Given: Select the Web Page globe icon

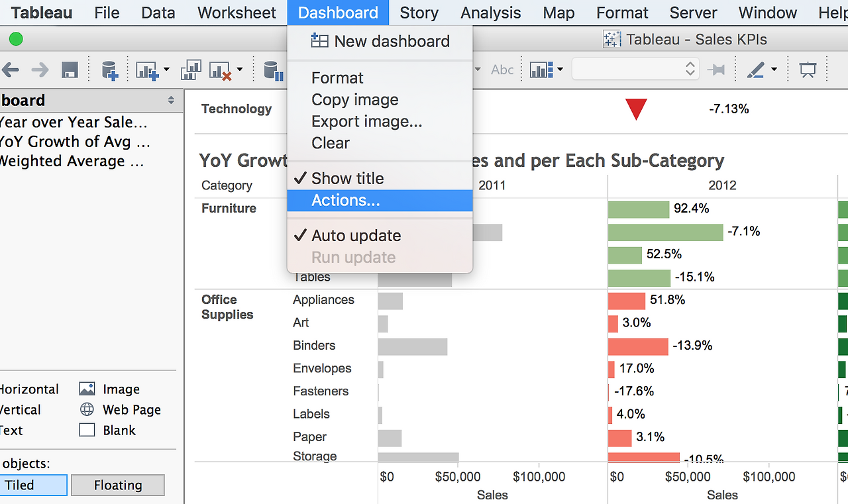Looking at the screenshot, I should coord(87,409).
